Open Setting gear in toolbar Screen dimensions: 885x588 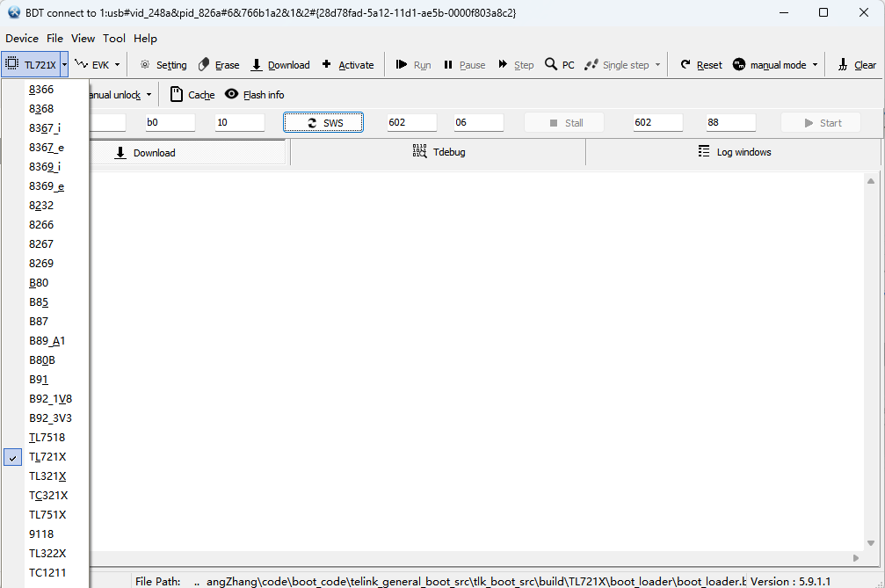[x=145, y=64]
